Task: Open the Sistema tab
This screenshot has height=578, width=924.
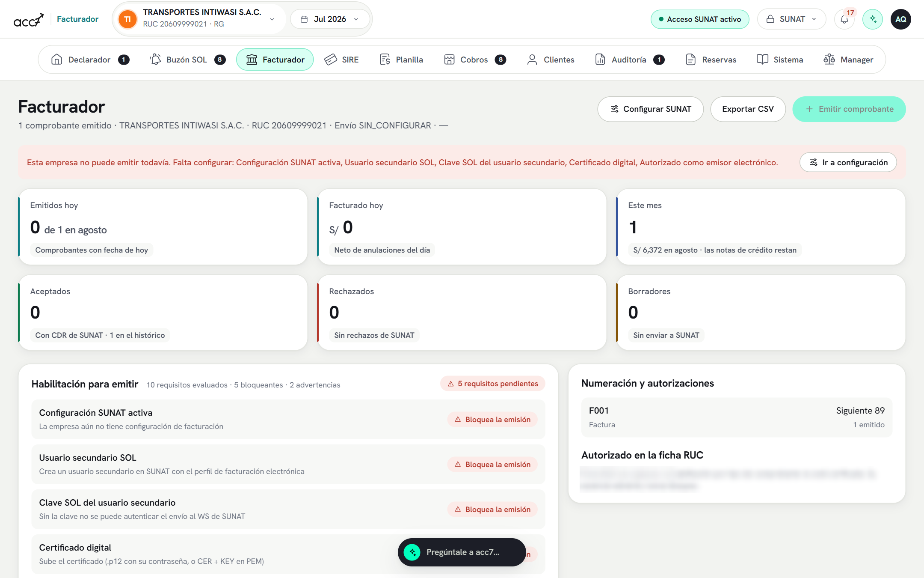Action: coord(780,60)
